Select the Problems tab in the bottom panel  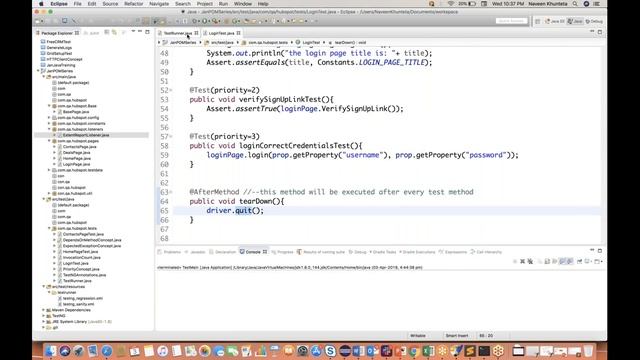click(x=169, y=252)
